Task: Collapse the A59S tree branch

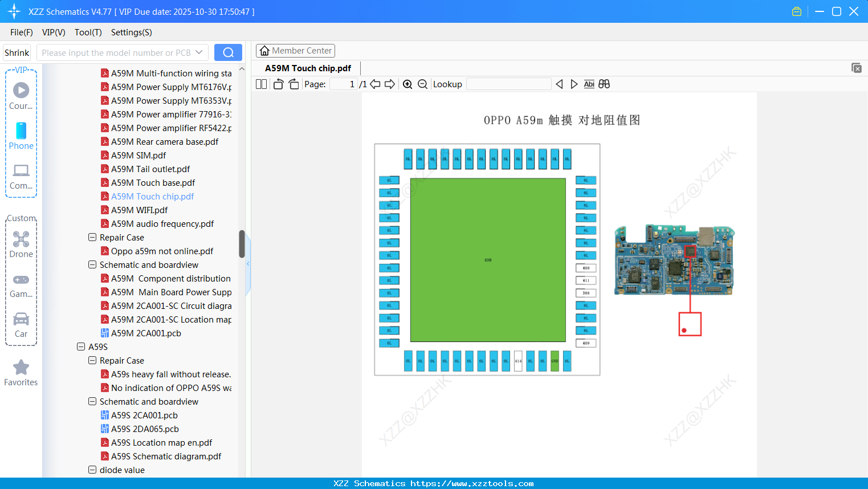Action: (x=80, y=347)
